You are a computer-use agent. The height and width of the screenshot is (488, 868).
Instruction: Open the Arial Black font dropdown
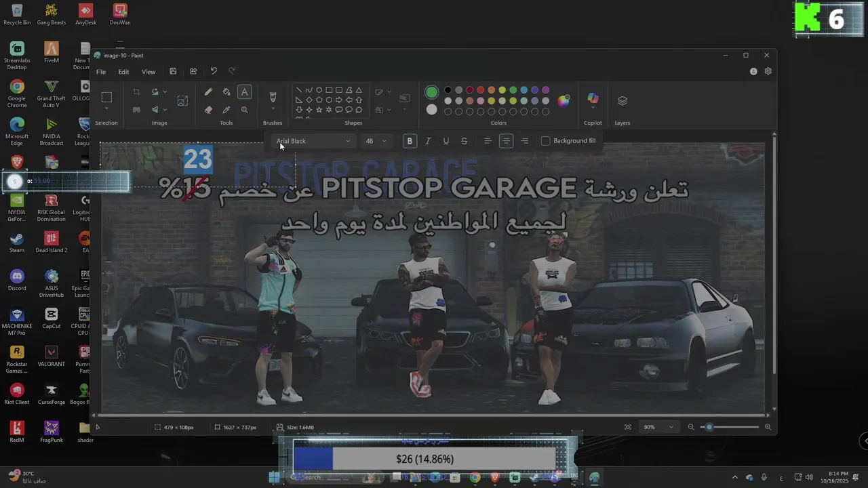(313, 141)
